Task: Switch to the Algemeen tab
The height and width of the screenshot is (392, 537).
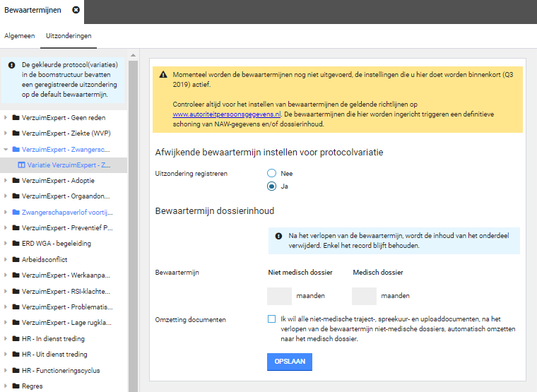Action: (x=20, y=35)
